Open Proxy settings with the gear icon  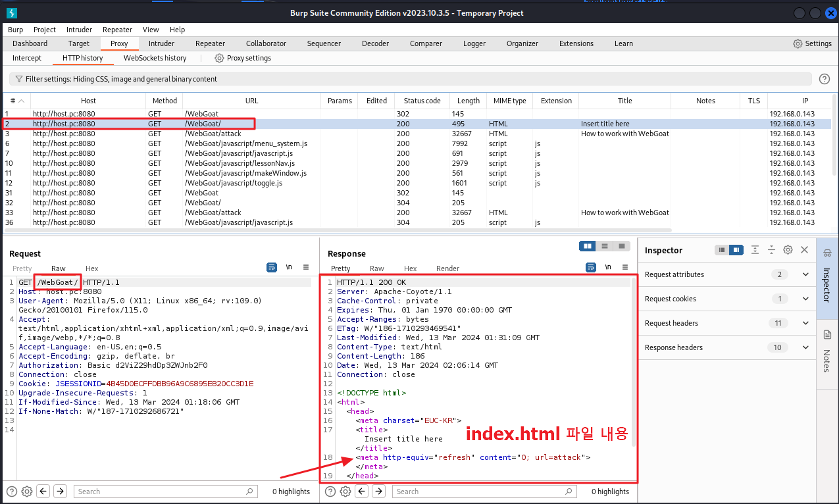coord(220,58)
